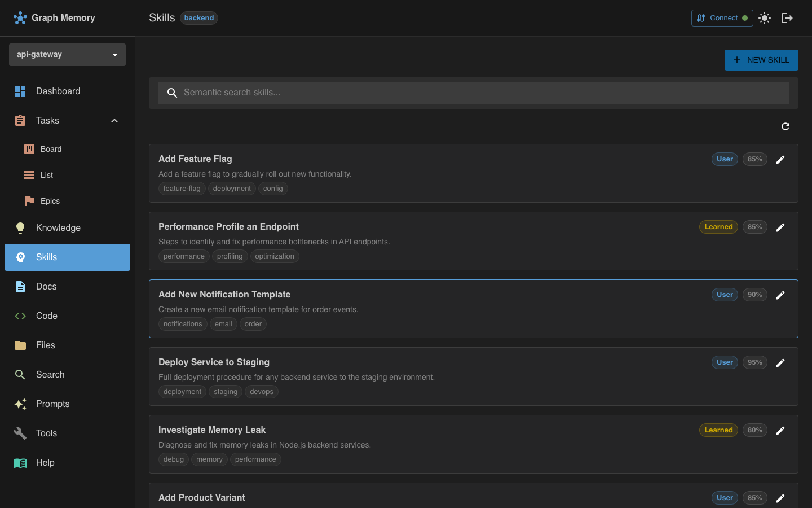
Task: Toggle the light/dark theme sun icon
Action: 765,18
